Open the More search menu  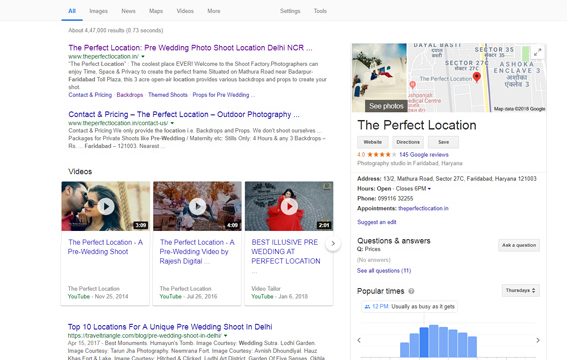(214, 11)
